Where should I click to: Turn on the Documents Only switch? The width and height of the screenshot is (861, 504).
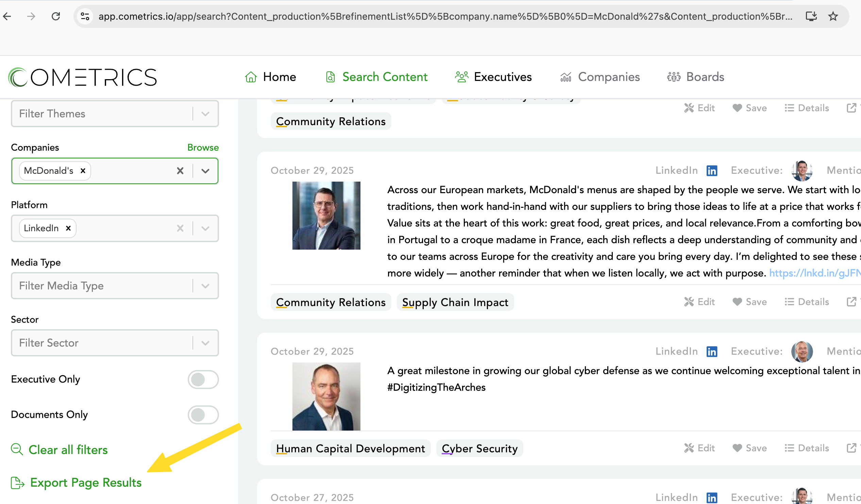(203, 415)
